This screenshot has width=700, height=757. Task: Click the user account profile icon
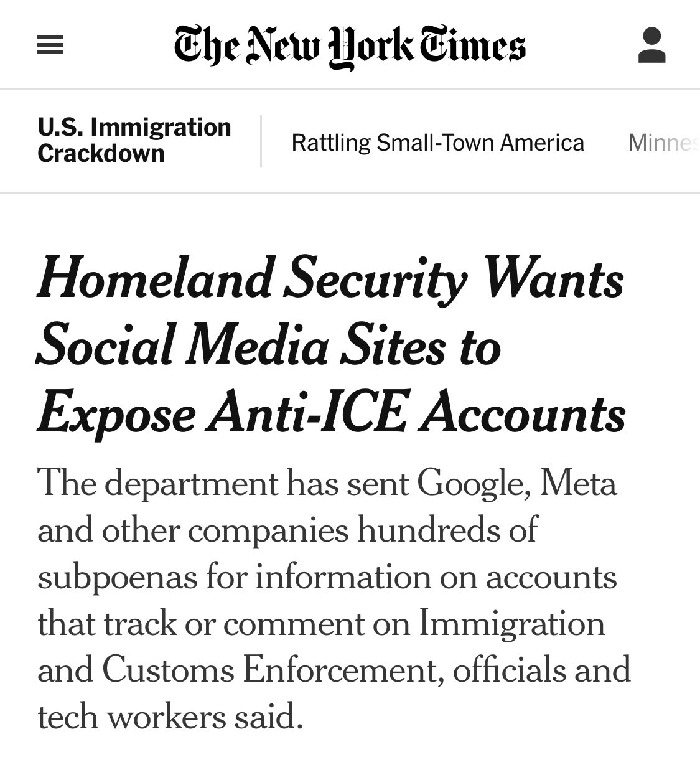point(651,45)
